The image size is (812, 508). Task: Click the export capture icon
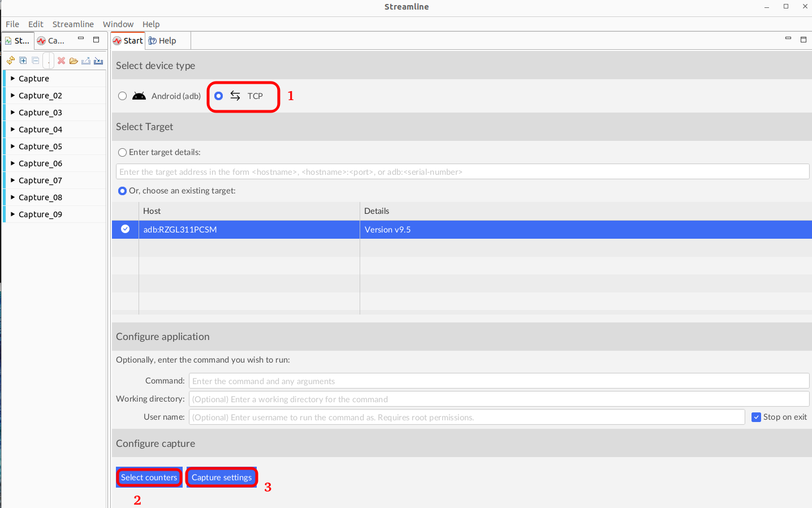[x=86, y=61]
